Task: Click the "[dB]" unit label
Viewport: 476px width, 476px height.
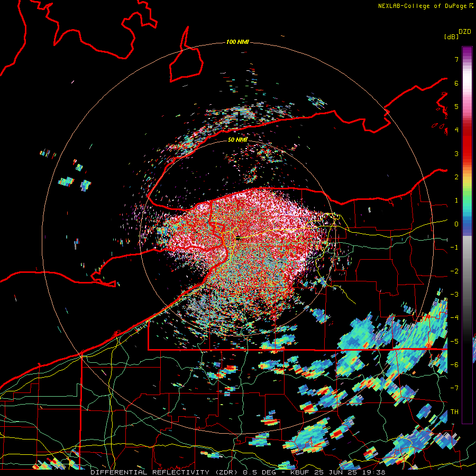Action: 452,36
